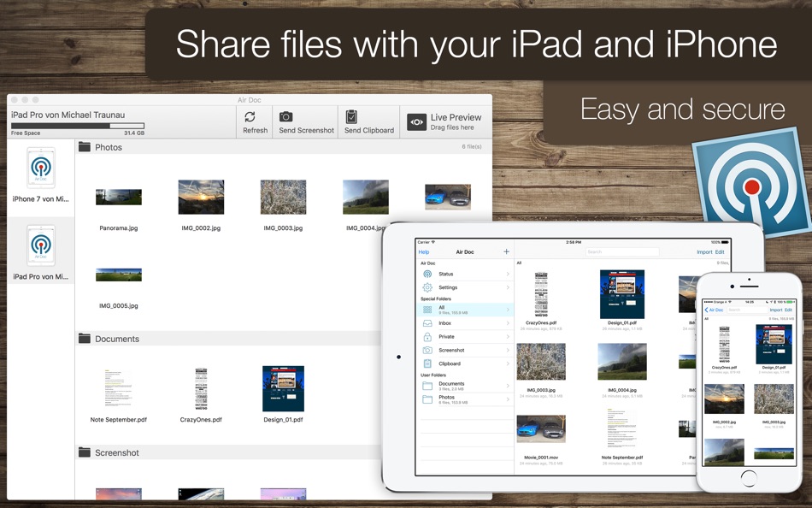The height and width of the screenshot is (508, 812).
Task: Expand the Clipboard row chevron on iPad
Action: point(508,363)
